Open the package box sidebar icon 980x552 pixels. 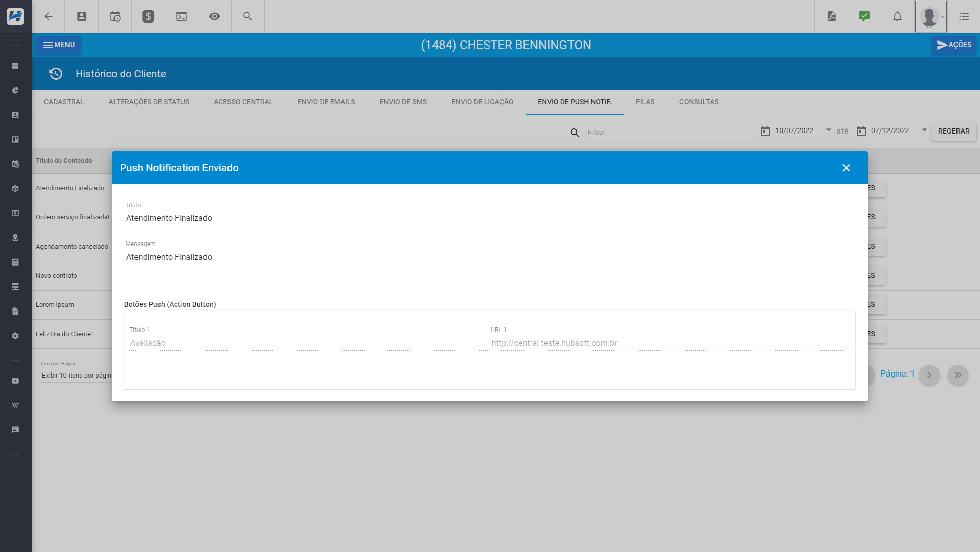click(x=15, y=189)
